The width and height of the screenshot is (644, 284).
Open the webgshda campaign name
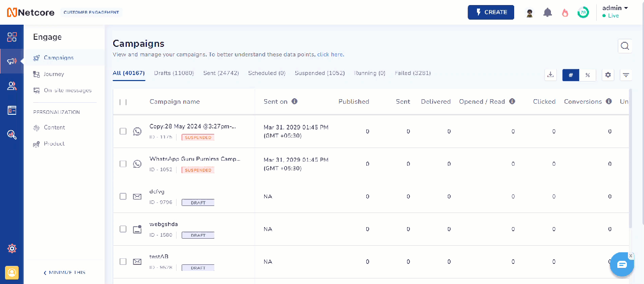164,224
